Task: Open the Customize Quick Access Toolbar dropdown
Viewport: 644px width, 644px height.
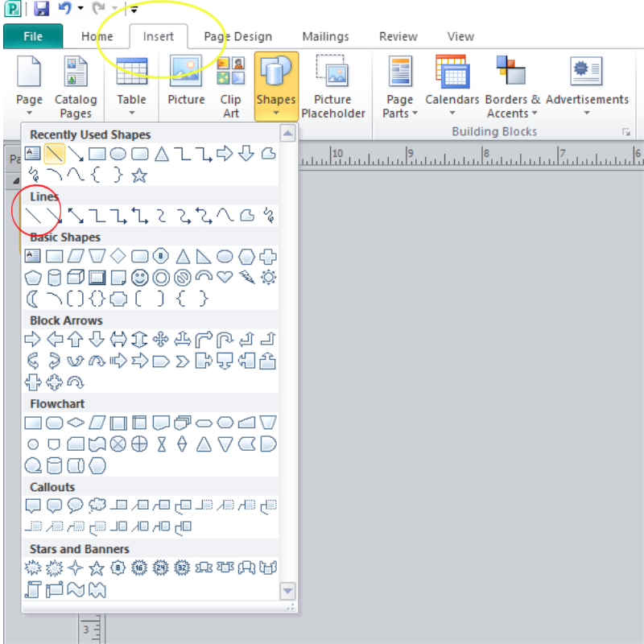Action: [134, 9]
